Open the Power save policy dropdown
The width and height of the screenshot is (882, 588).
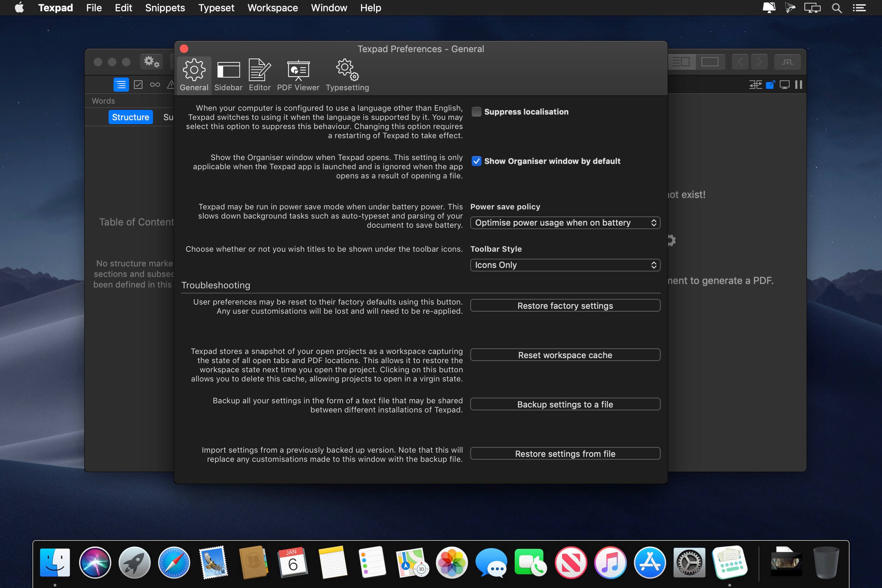(x=565, y=222)
